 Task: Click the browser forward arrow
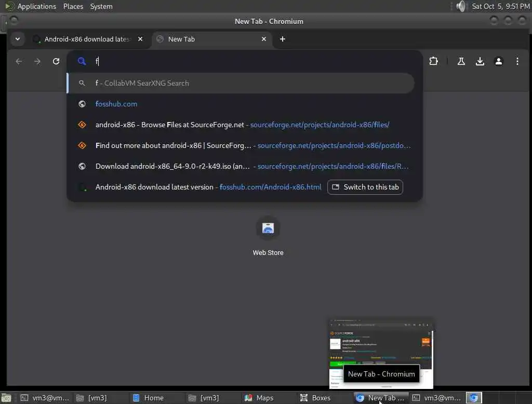pyautogui.click(x=37, y=61)
